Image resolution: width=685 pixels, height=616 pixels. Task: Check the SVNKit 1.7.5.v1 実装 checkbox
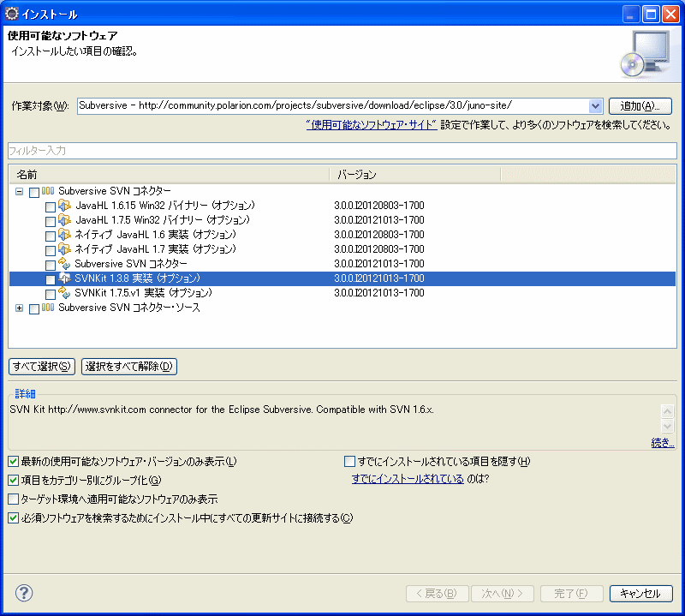(51, 294)
